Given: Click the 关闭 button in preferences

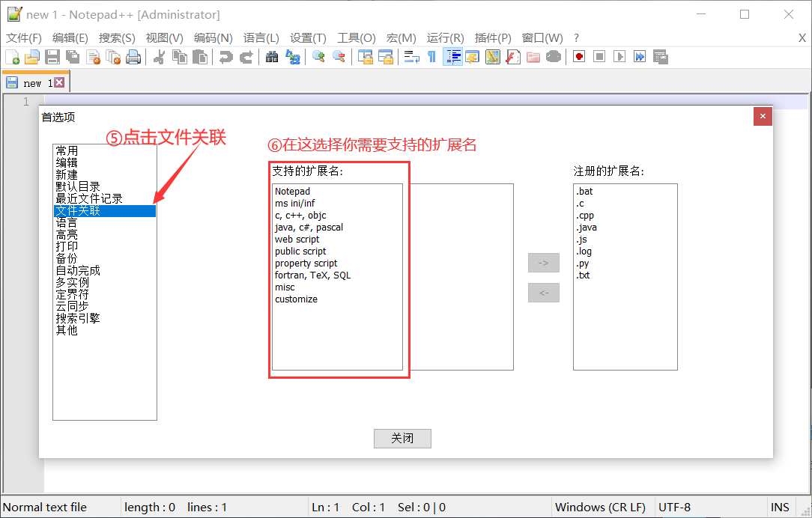Looking at the screenshot, I should (x=402, y=439).
